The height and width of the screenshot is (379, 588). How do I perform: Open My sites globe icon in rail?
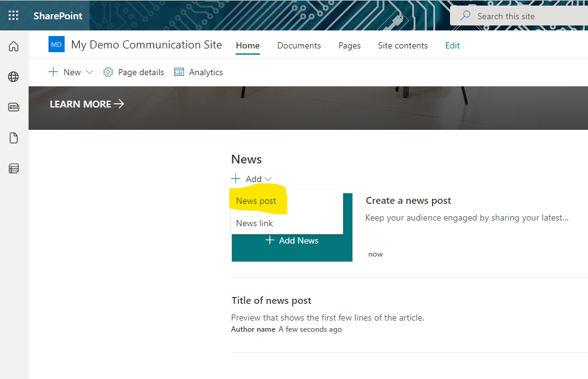[14, 76]
